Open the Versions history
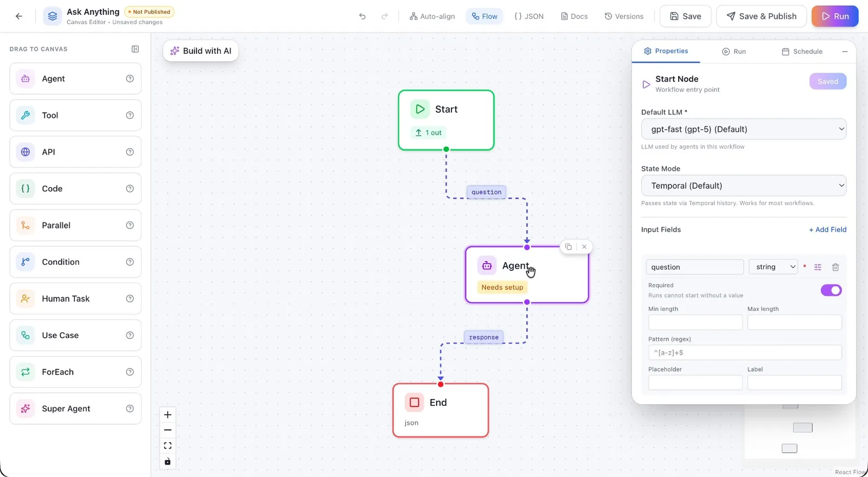This screenshot has width=868, height=477. point(624,16)
